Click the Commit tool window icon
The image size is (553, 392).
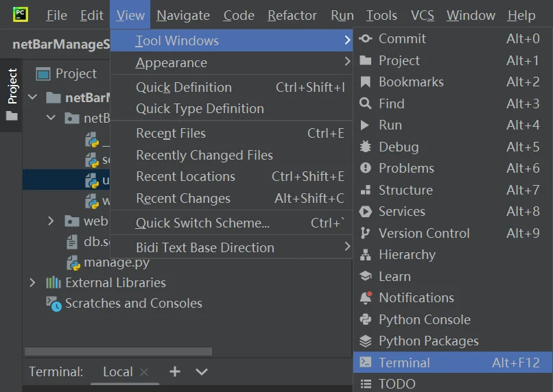[x=366, y=38]
